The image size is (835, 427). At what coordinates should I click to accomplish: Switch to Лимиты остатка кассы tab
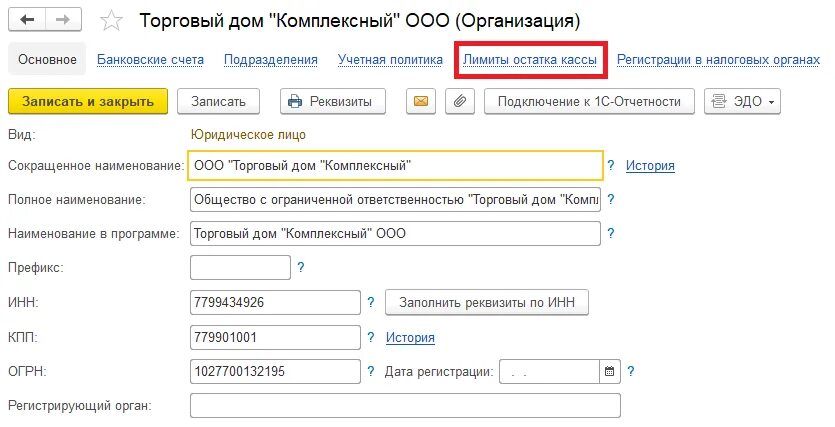click(x=530, y=60)
